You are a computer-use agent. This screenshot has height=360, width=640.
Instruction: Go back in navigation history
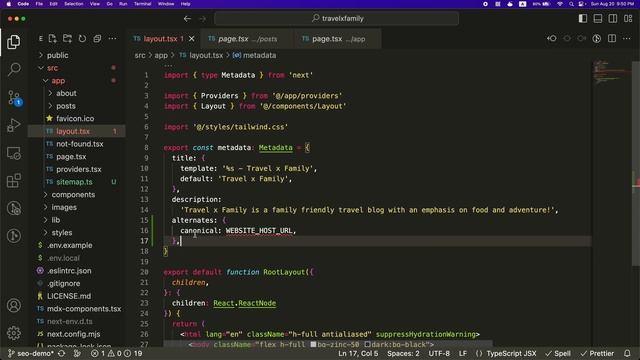tap(187, 19)
